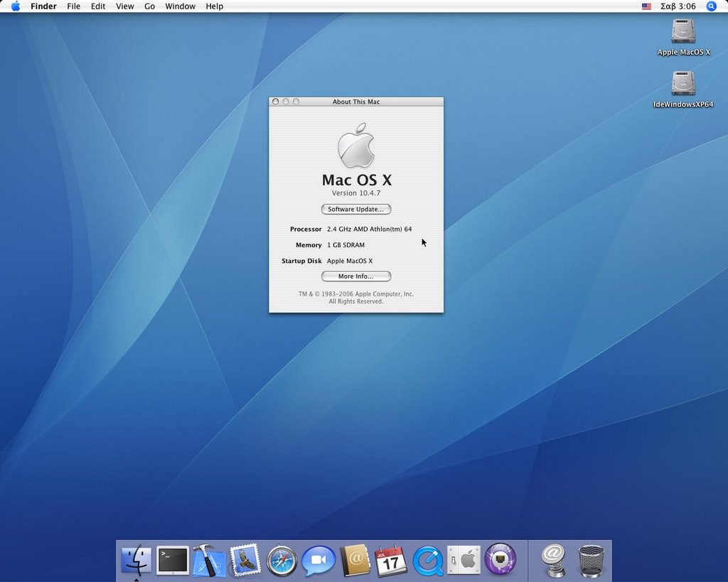
Task: Click the menu bar clock
Action: pyautogui.click(x=678, y=6)
